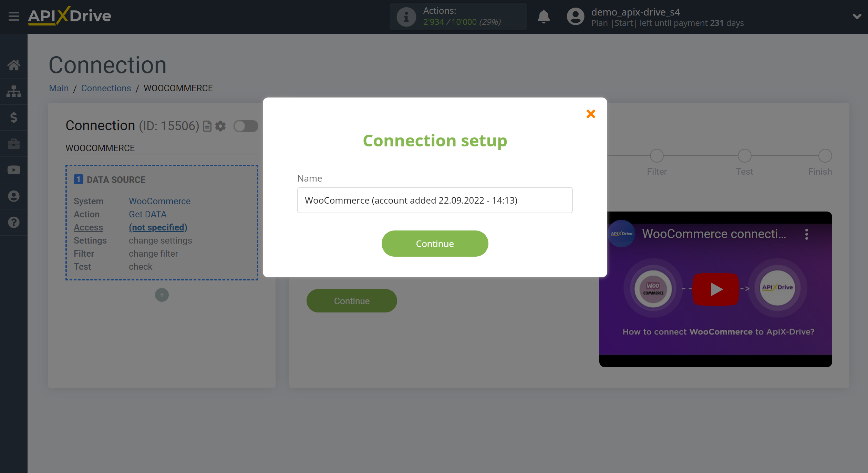Open the Main breadcrumb link

pos(59,88)
